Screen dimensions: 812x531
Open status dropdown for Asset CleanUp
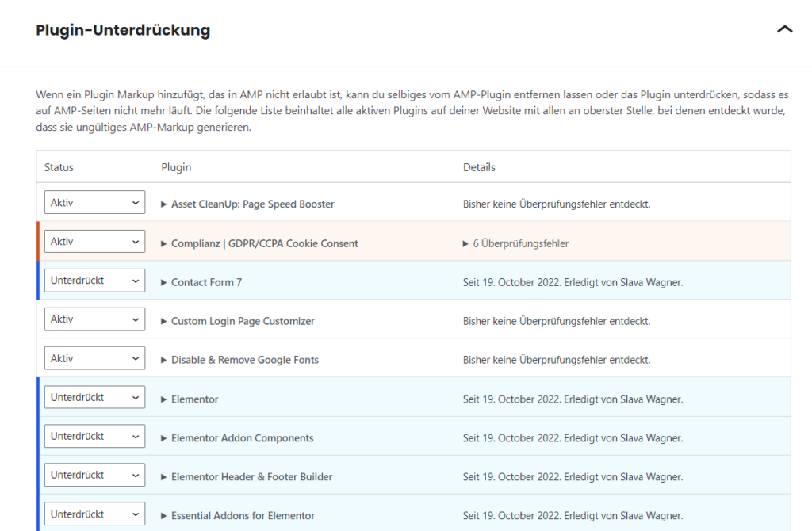coord(95,202)
